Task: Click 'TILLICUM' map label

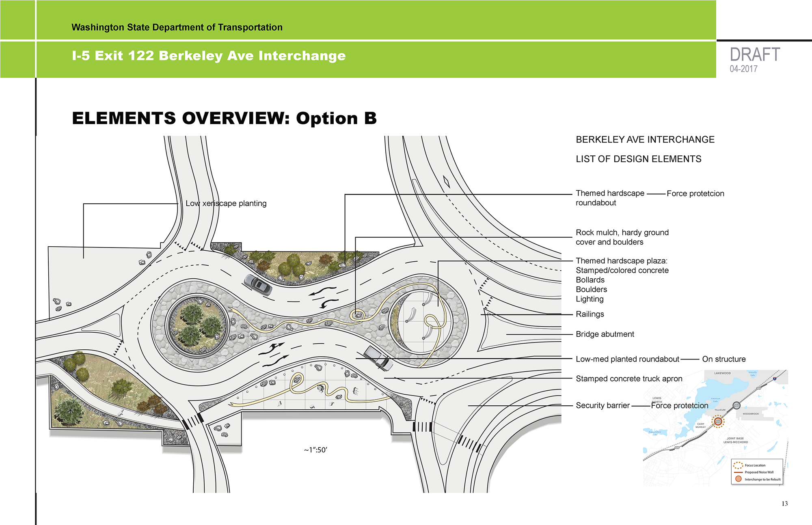Action: pyautogui.click(x=720, y=410)
